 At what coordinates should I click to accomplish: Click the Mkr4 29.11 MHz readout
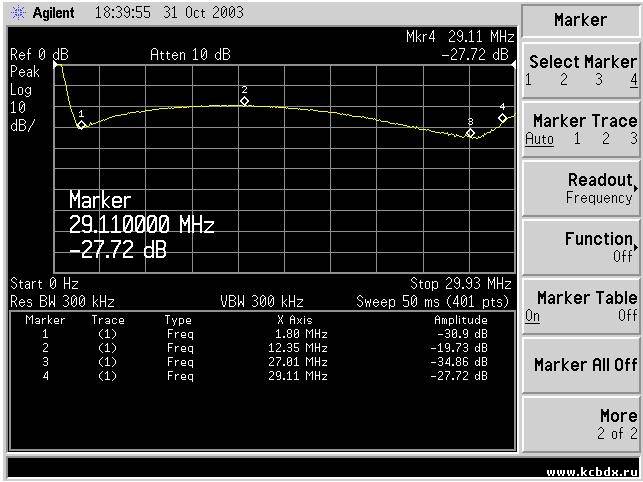click(460, 37)
